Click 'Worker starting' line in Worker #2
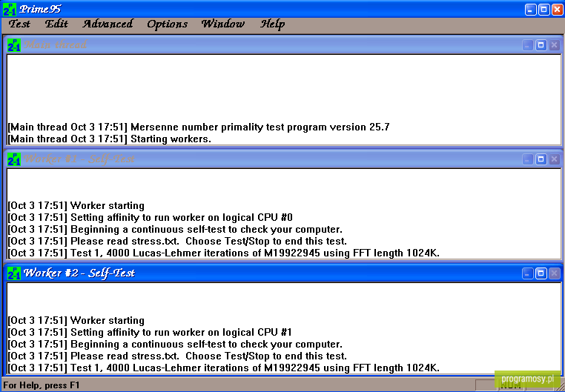Image resolution: width=565 pixels, height=392 pixels. point(76,321)
